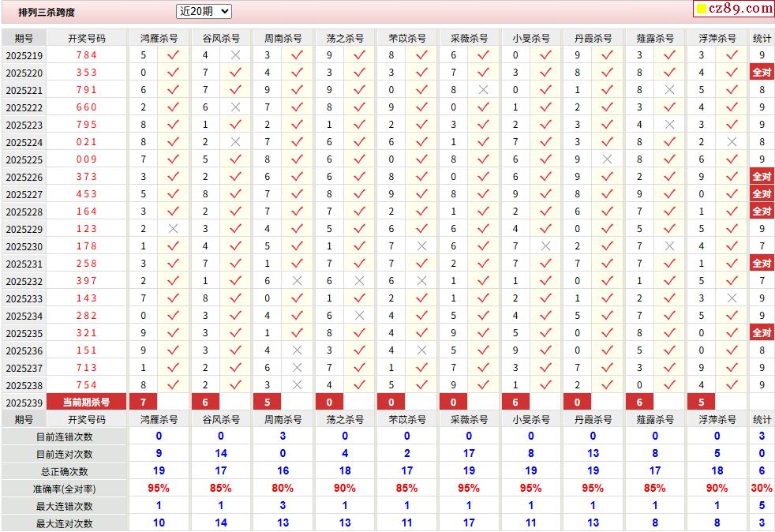The width and height of the screenshot is (775, 532).
Task: Click the 最大连对次数 row label
Action: 64,523
